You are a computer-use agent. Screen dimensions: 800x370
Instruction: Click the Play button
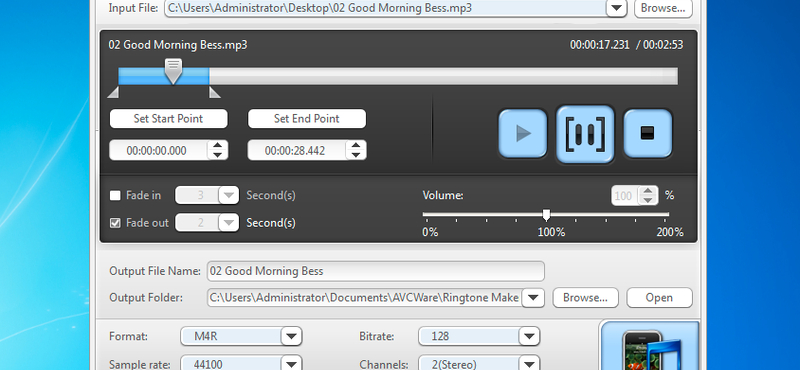(x=522, y=134)
